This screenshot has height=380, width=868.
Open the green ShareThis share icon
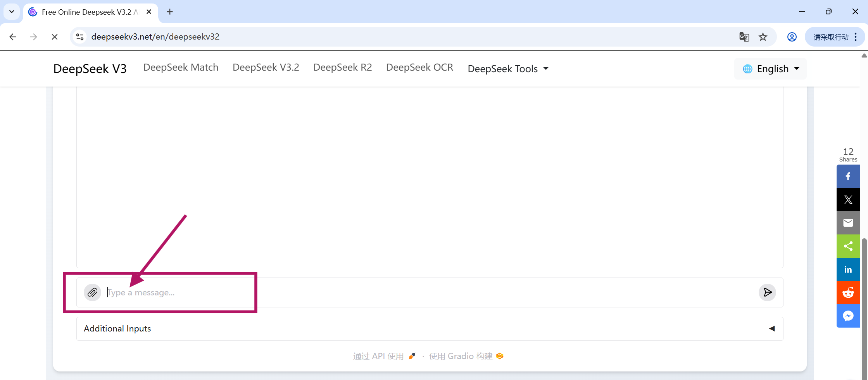tap(848, 246)
